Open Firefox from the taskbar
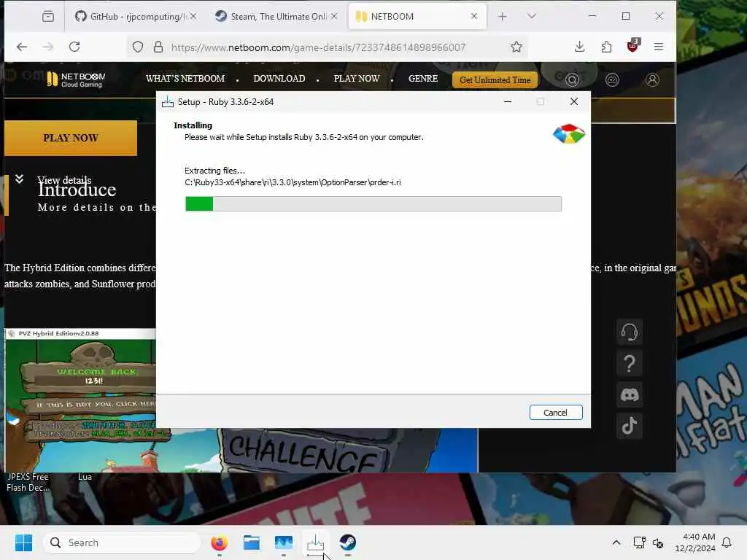 click(x=219, y=542)
